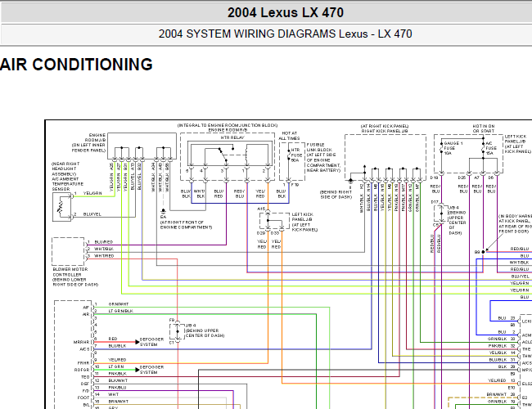Click the "RDFGR" terminal label

(82, 370)
